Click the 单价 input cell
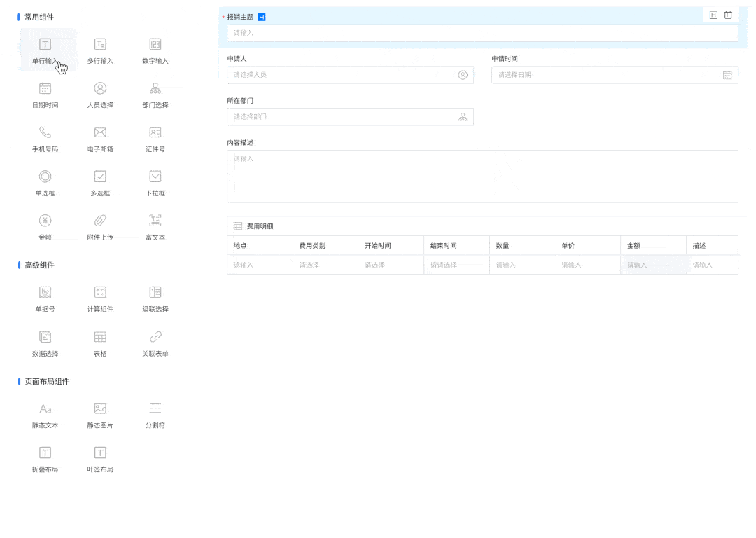Screen dimensions: 756x538 point(588,265)
